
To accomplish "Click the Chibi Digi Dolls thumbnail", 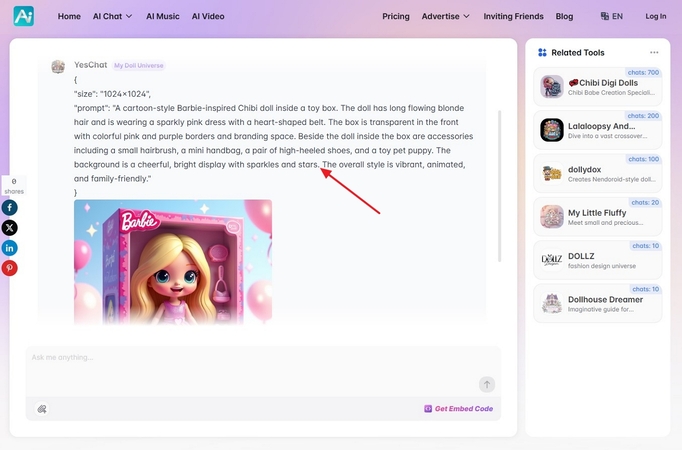I will (552, 86).
